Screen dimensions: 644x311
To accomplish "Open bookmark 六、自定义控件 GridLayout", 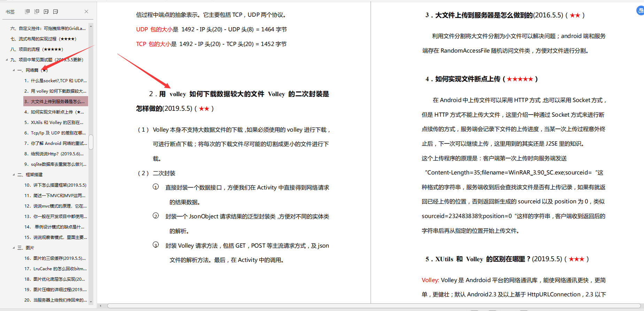I will 48,28.
